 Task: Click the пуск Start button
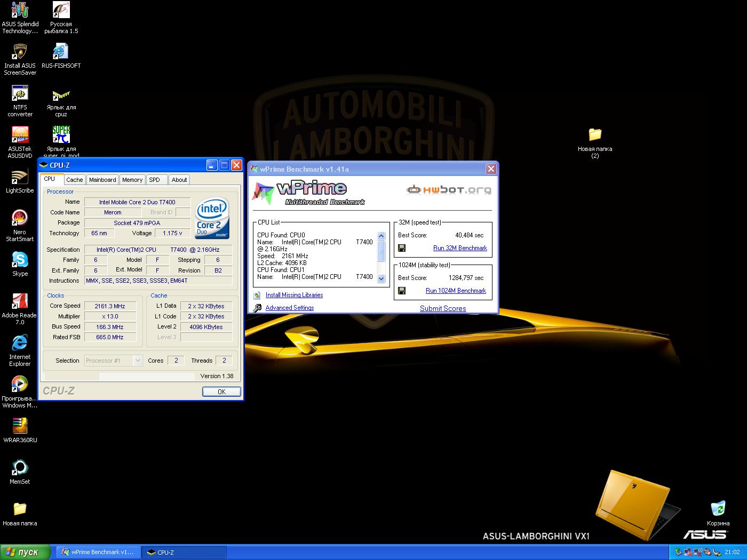[26, 552]
